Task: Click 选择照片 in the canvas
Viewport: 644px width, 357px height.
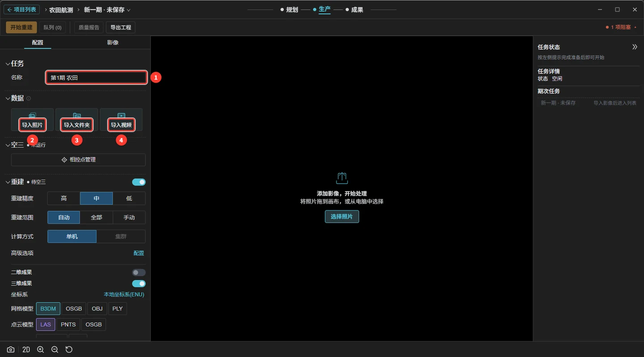Action: pyautogui.click(x=342, y=217)
